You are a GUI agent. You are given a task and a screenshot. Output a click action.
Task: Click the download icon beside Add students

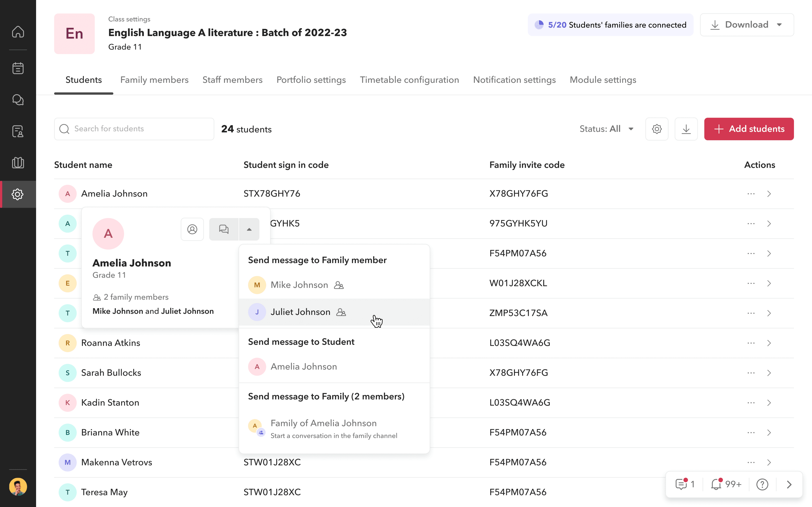(686, 129)
